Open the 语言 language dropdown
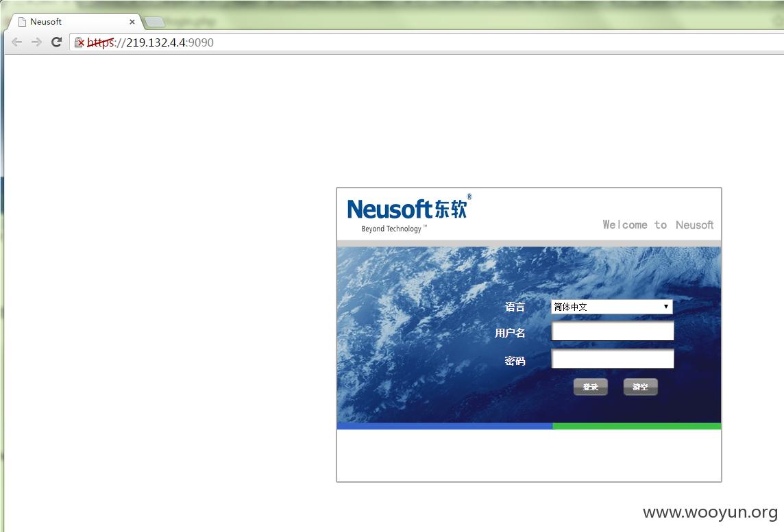Viewport: 784px width, 532px height. pos(612,307)
